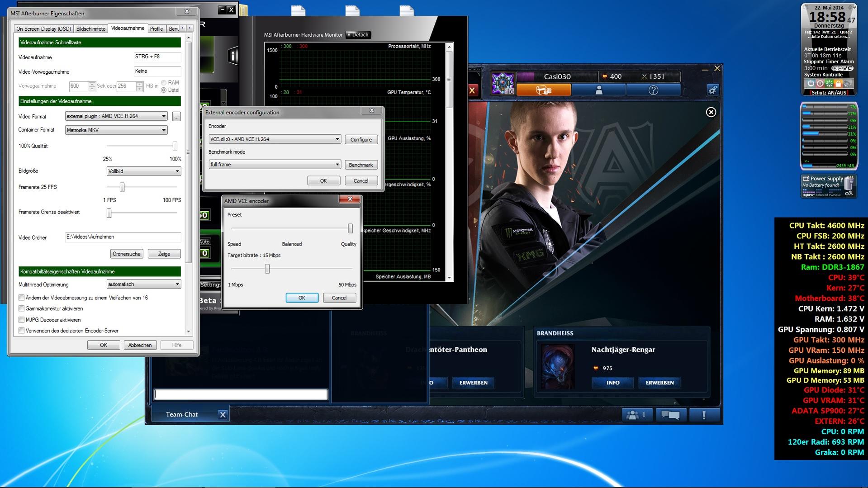Open Video Format plugin settings '...' button

click(x=176, y=117)
